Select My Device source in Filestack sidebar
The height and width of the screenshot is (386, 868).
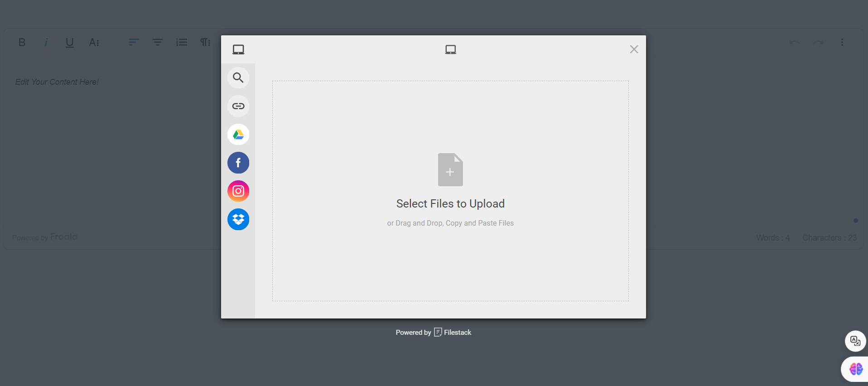point(238,49)
